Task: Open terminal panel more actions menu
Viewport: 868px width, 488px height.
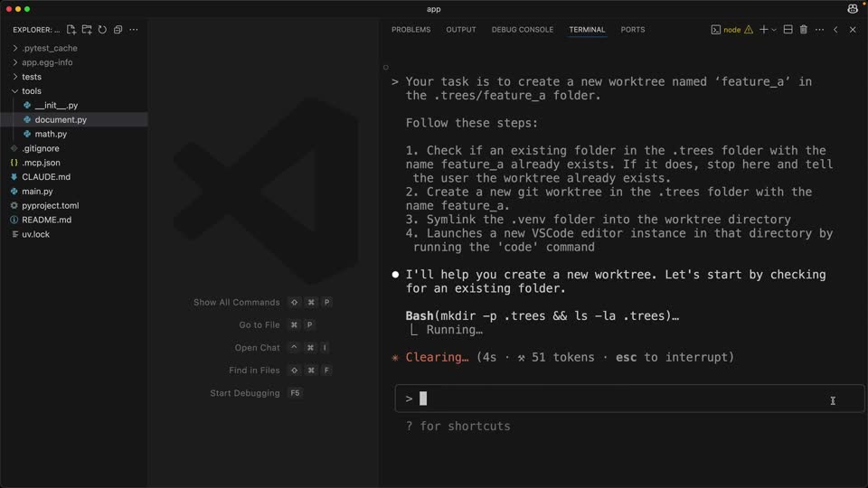Action: pos(819,30)
